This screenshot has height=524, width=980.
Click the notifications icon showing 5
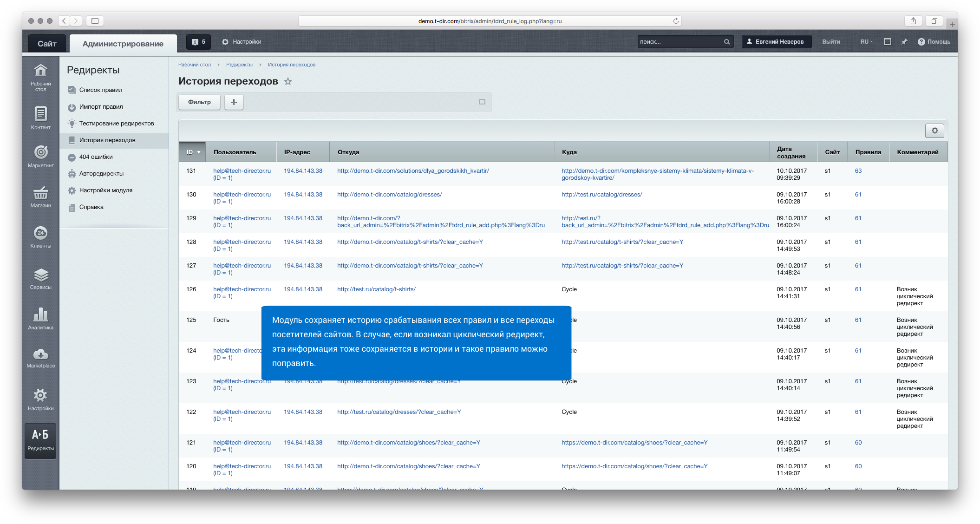coord(199,41)
